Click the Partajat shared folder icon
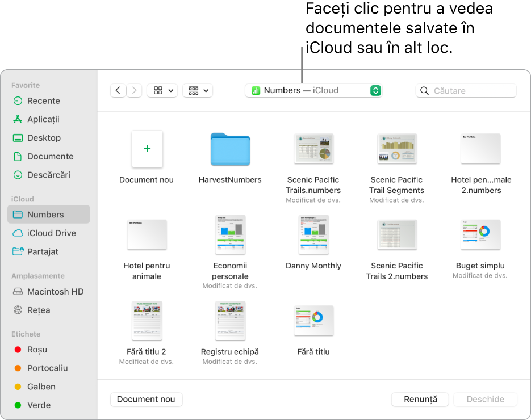Viewport: 531px width, 420px height. point(18,251)
